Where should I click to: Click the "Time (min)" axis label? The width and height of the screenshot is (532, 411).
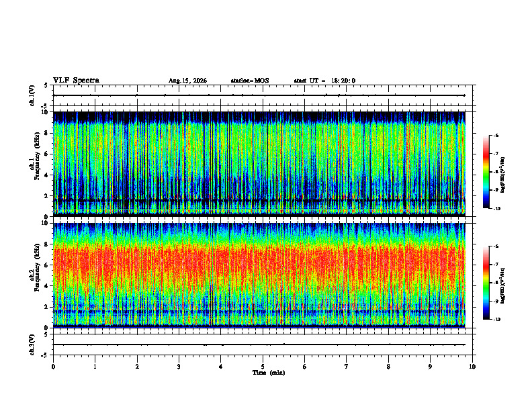tap(269, 373)
